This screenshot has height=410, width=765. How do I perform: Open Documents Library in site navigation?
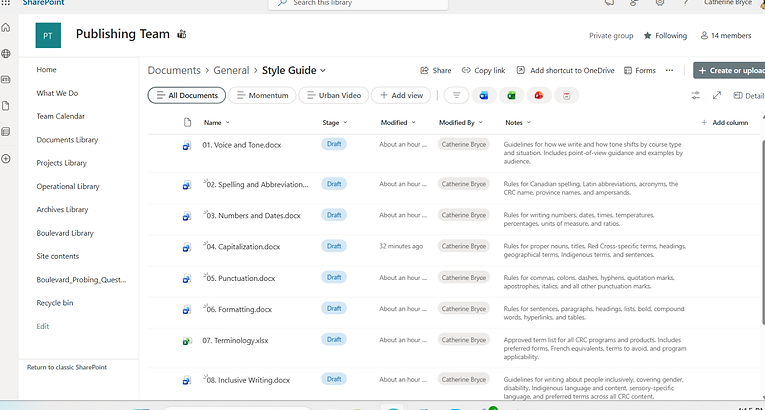coord(67,140)
